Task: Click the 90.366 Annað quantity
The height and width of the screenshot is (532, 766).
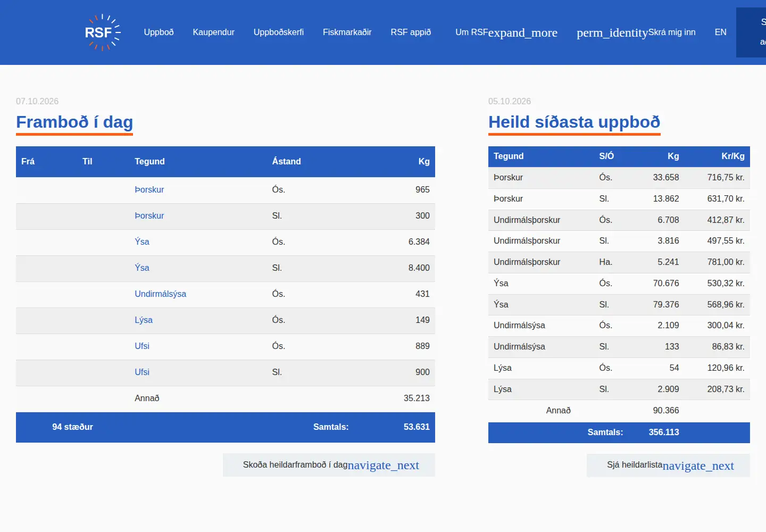Action: 666,411
